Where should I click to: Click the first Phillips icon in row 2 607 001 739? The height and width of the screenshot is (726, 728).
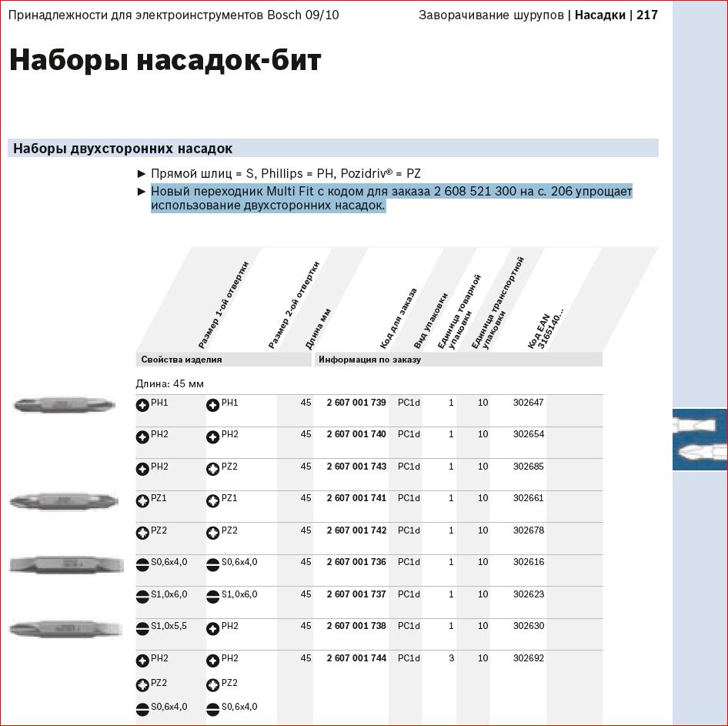coord(142,405)
